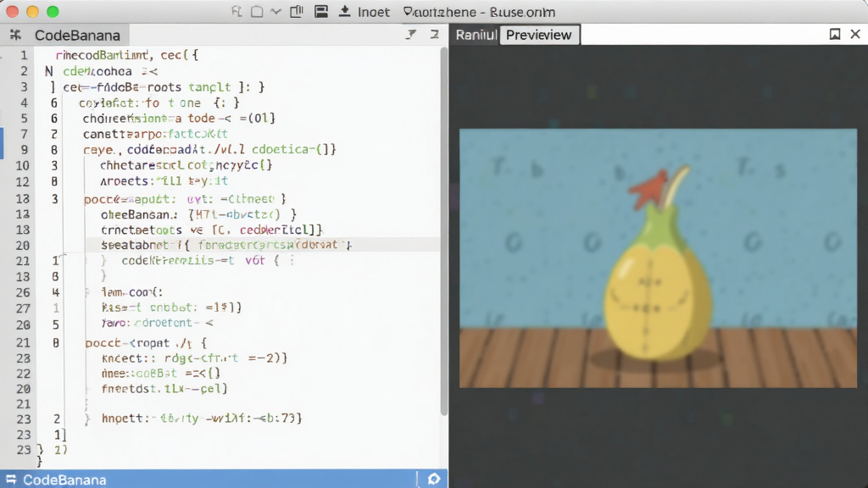
Task: Click the CodeBanana tab icon
Action: [15, 36]
